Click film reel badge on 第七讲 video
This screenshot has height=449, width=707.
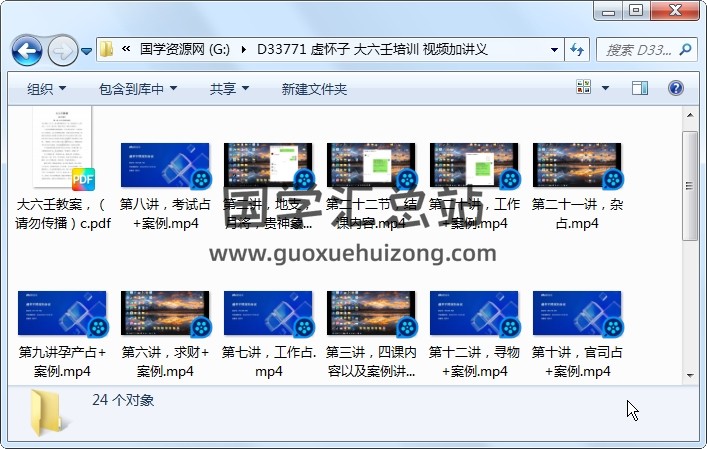[304, 328]
